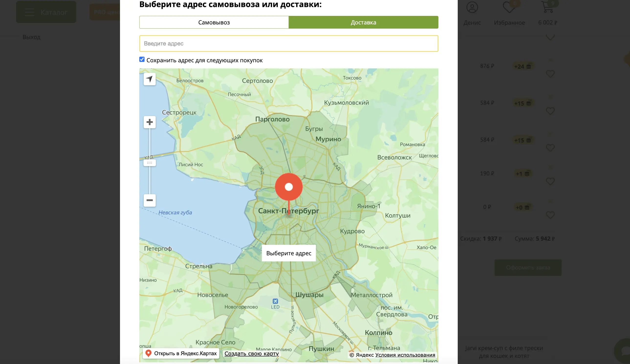This screenshot has height=364, width=630.
Task: Follow the Создать свою карту link
Action: point(251,353)
